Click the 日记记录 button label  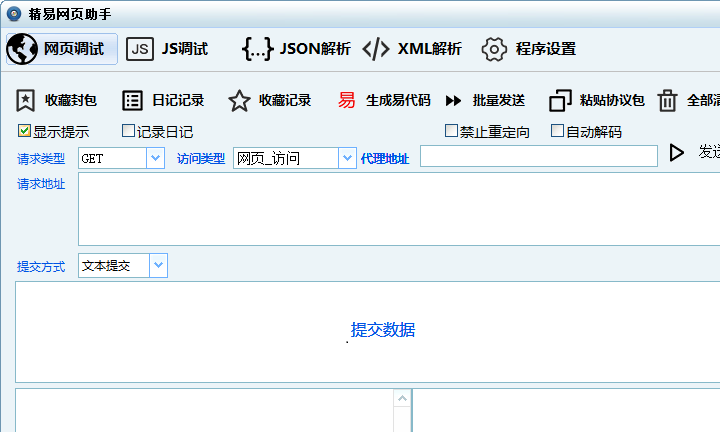[178, 100]
